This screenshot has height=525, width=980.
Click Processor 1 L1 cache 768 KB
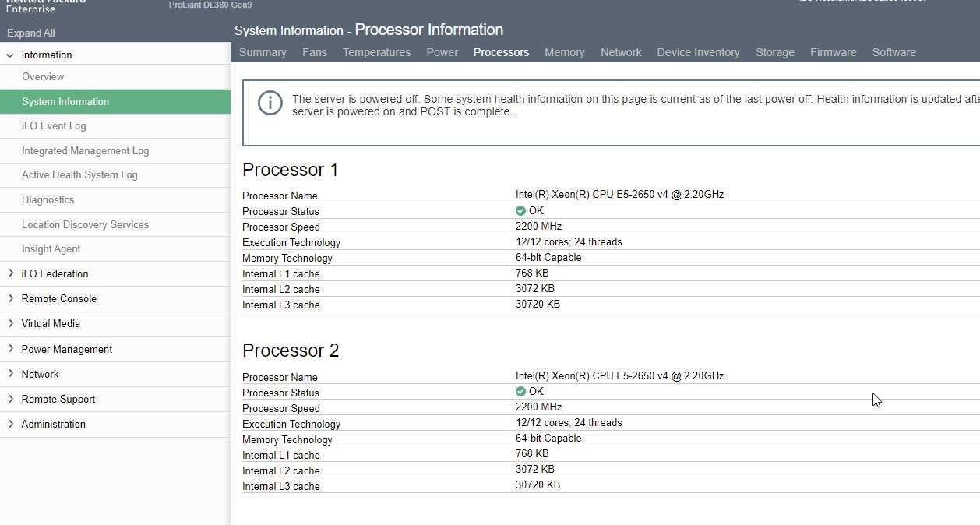point(532,273)
